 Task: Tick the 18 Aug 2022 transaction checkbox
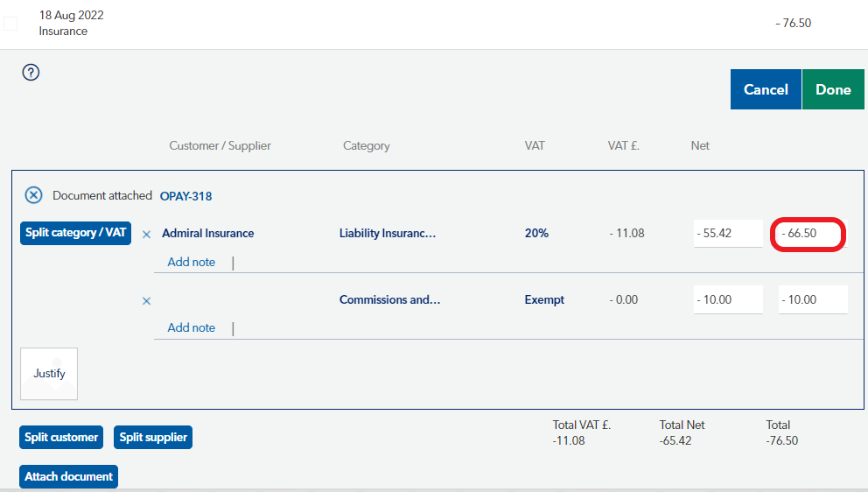point(10,24)
